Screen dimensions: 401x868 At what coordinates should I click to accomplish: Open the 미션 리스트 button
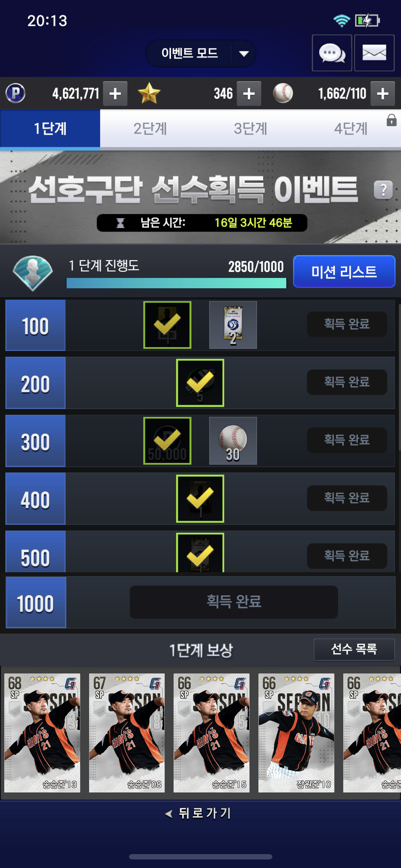pyautogui.click(x=344, y=272)
